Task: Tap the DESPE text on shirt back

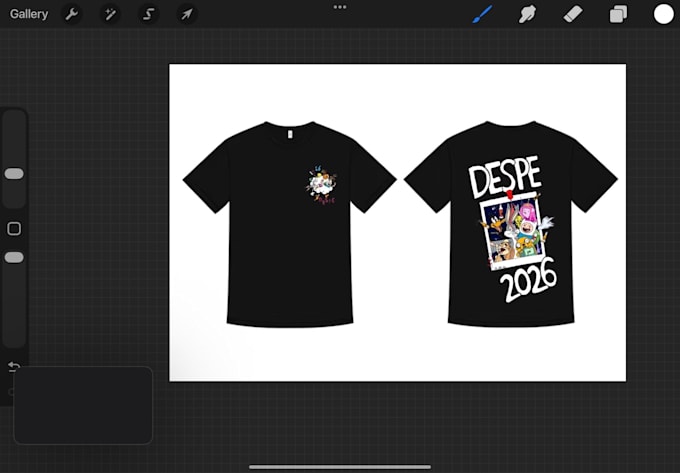Action: (x=505, y=176)
